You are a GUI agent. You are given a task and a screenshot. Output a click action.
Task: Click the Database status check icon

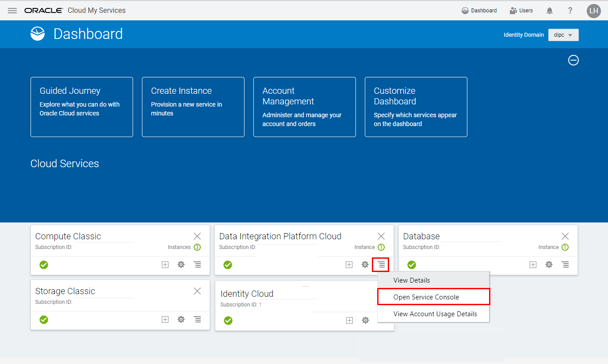412,265
